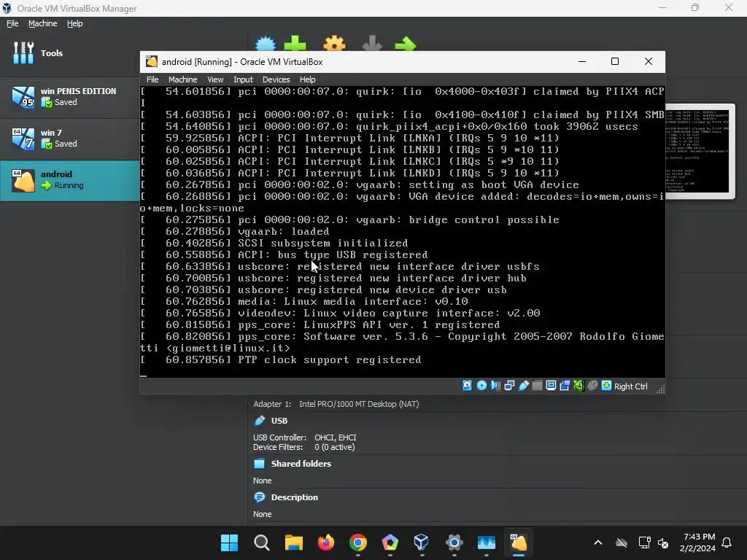Click the mouse integration status icon
Image resolution: width=747 pixels, height=560 pixels.
click(592, 386)
